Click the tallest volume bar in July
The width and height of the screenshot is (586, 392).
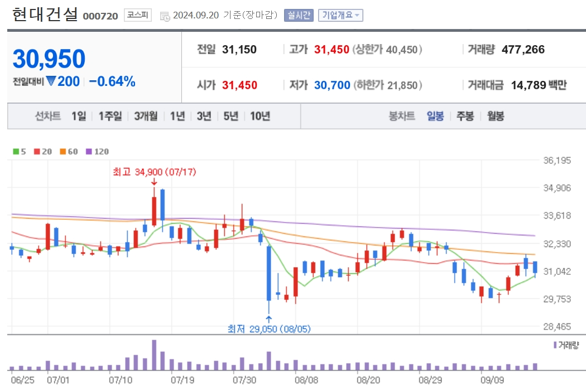pyautogui.click(x=154, y=355)
